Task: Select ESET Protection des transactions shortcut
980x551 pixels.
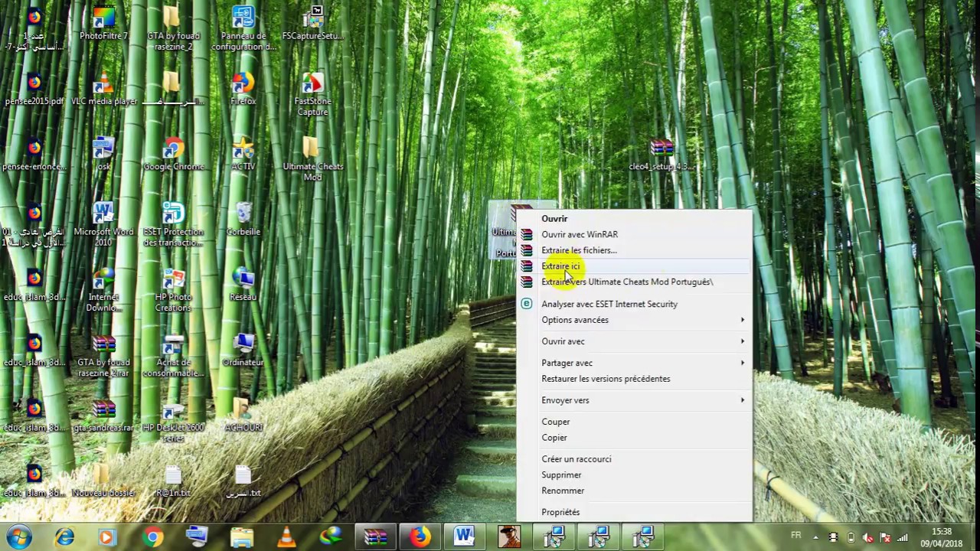Action: tap(174, 225)
